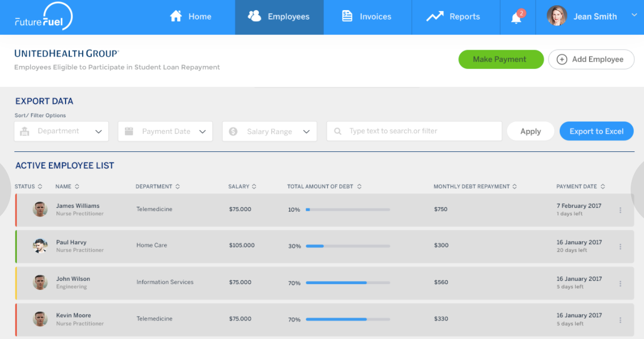Viewport: 644px width, 339px height.
Task: Click the $105.000 salary value
Action: pos(242,246)
